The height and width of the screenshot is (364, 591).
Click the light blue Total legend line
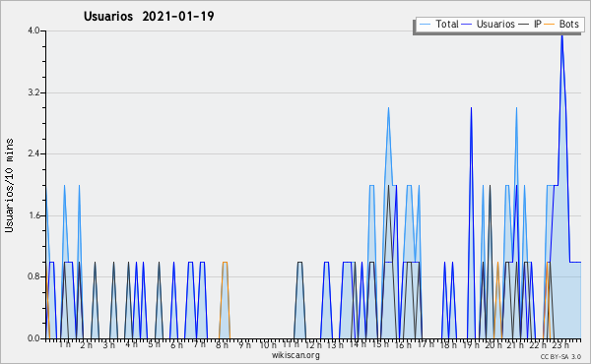pyautogui.click(x=425, y=25)
